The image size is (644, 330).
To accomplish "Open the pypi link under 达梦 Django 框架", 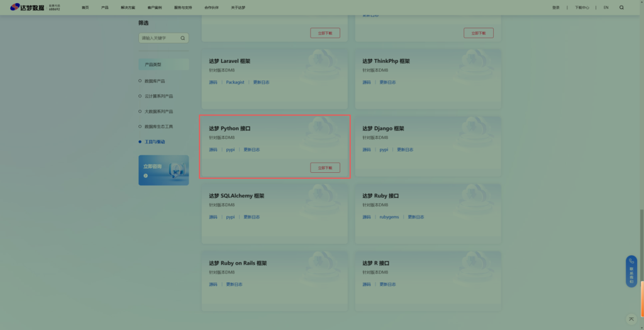I will pyautogui.click(x=384, y=150).
